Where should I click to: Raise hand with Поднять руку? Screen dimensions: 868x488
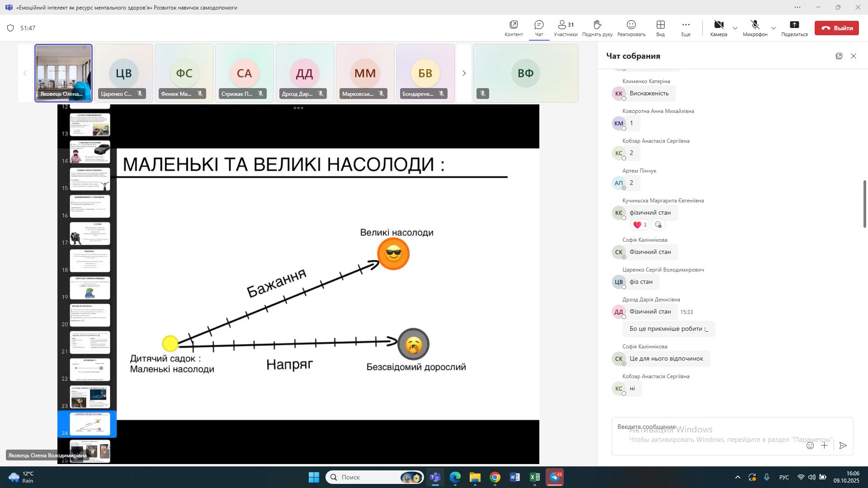point(597,28)
